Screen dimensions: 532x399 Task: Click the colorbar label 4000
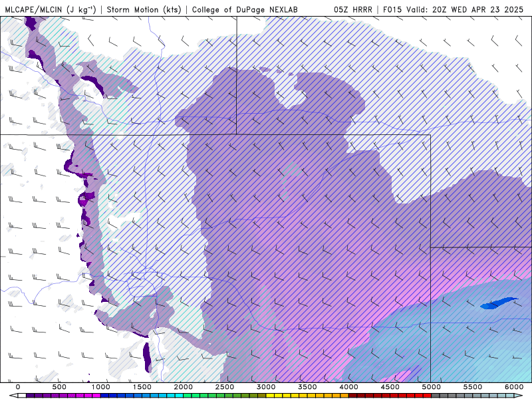click(348, 387)
